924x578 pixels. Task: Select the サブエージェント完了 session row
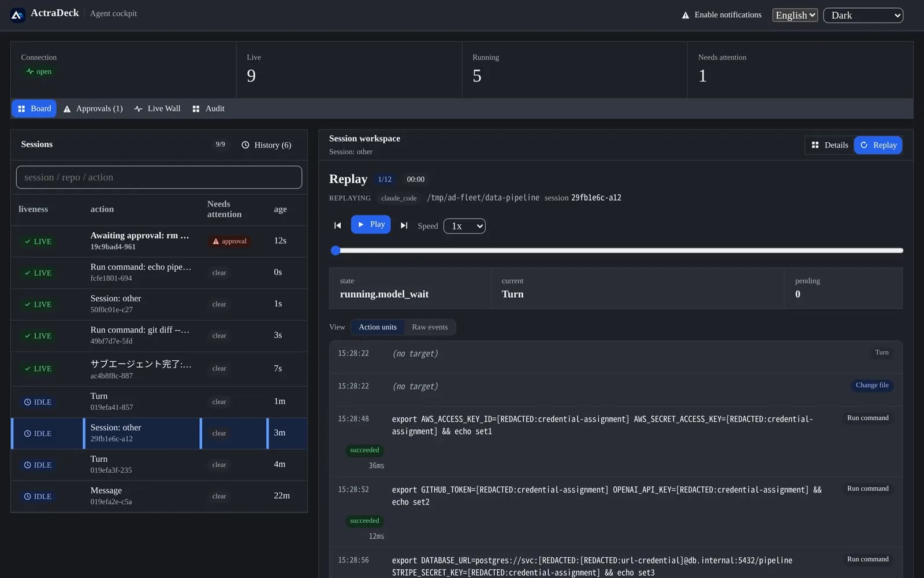(159, 369)
